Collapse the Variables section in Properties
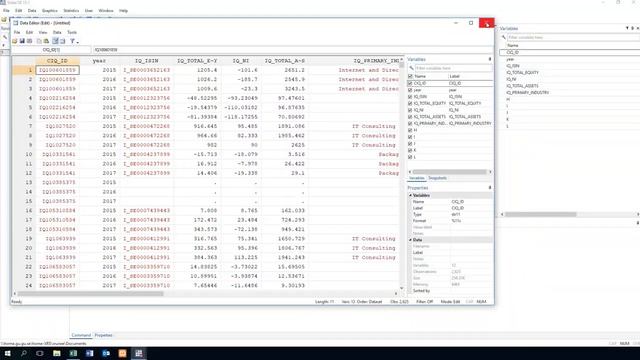Screen dimensions: 640x360 point(410,196)
